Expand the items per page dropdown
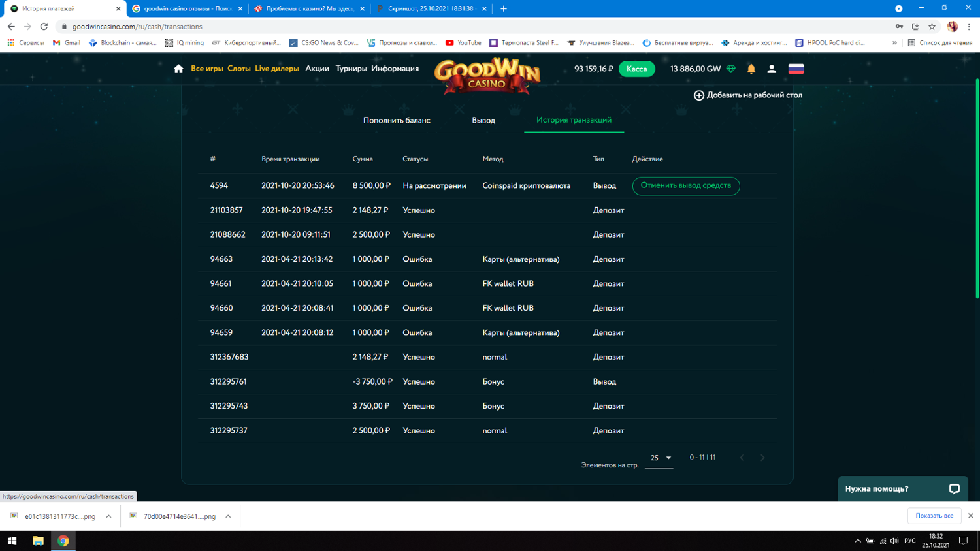 [660, 458]
